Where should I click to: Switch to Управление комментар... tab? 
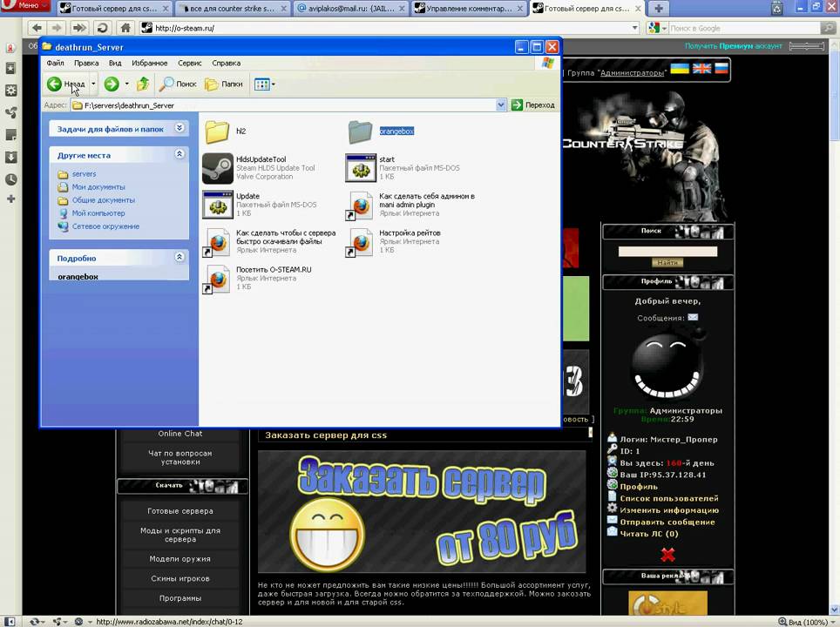(x=469, y=9)
